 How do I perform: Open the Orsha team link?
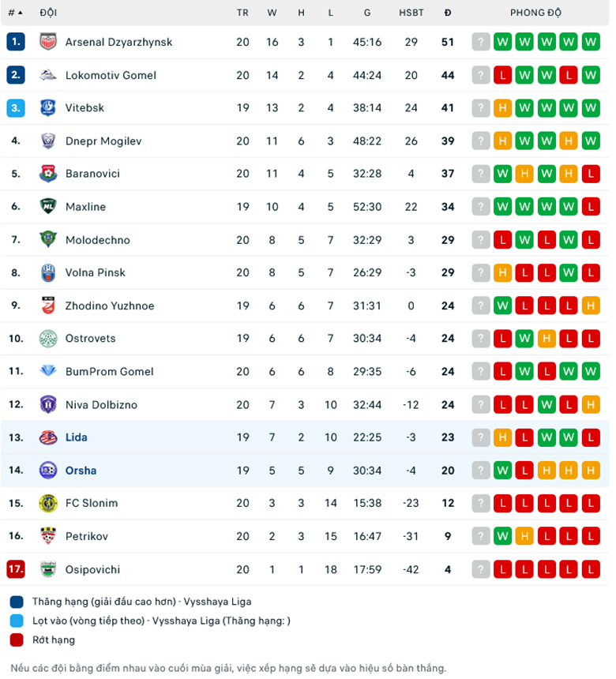tap(81, 471)
